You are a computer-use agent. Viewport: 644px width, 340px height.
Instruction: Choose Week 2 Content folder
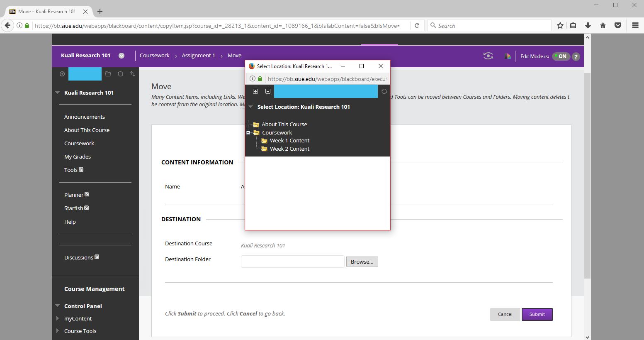click(289, 149)
